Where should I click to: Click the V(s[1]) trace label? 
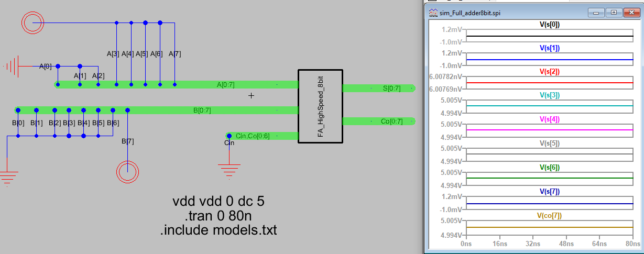tap(550, 48)
